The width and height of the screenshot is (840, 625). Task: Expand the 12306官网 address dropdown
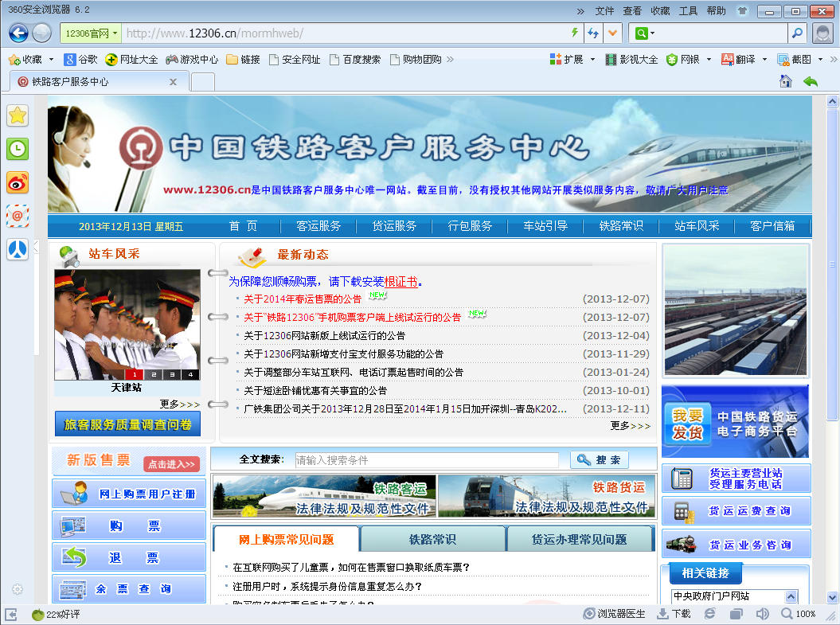click(115, 33)
